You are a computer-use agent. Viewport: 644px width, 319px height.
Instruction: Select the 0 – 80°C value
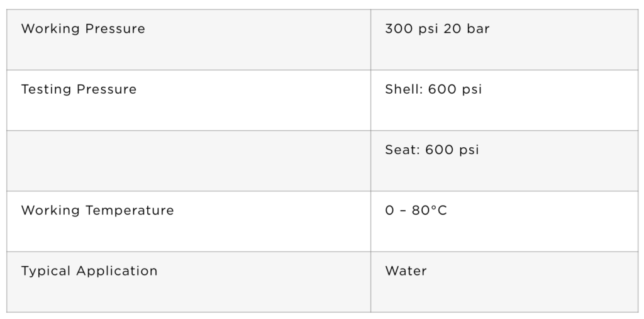coord(416,211)
